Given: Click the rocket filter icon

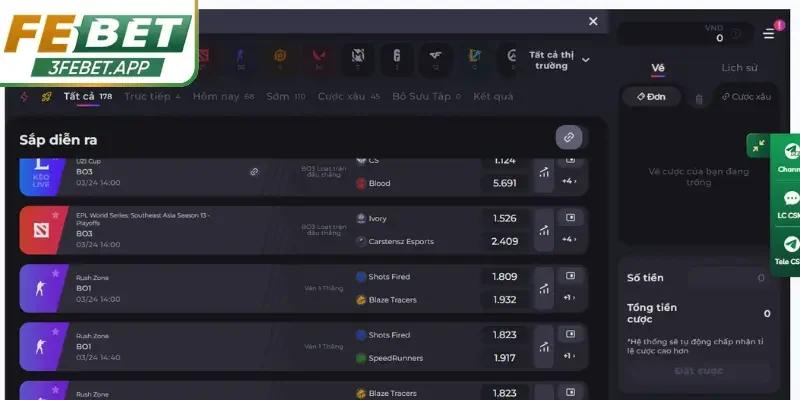Looking at the screenshot, I should [46, 96].
